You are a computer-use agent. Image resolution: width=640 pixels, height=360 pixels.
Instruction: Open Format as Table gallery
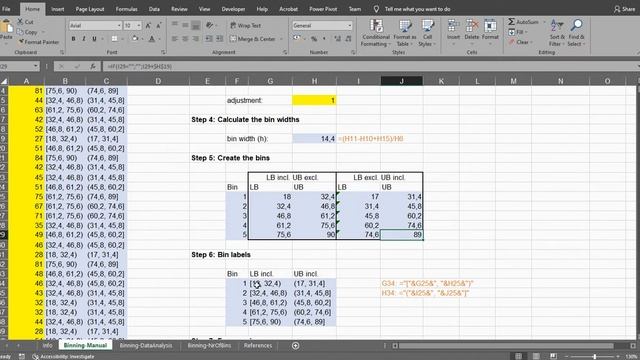click(404, 33)
